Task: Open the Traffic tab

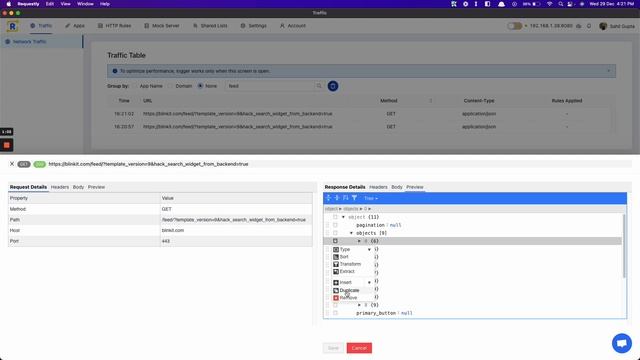Action: click(x=41, y=26)
